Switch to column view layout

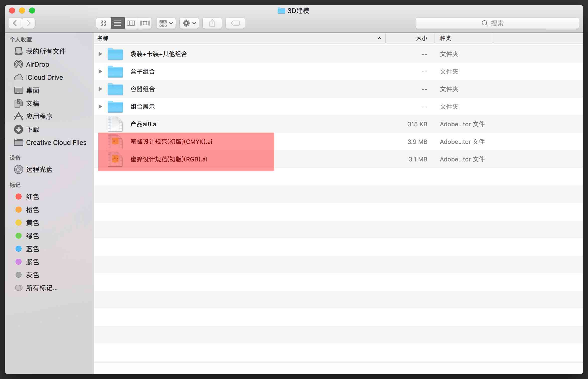[131, 23]
